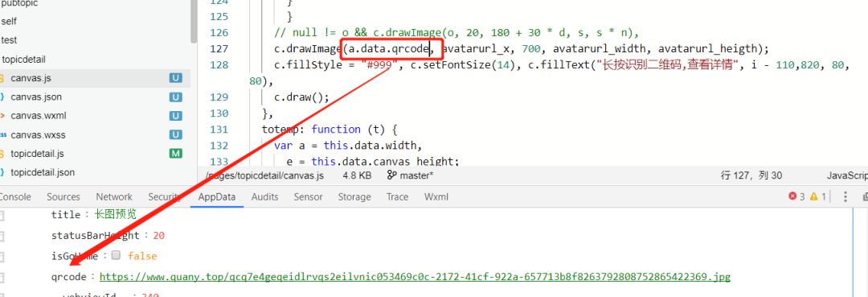Click the master* branch name in status bar
Image resolution: width=868 pixels, height=297 pixels.
[x=417, y=175]
